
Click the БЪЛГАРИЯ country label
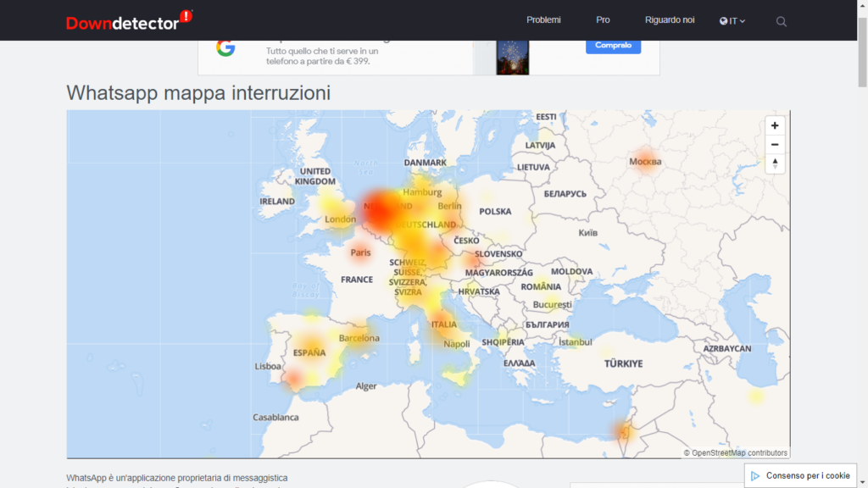(x=547, y=324)
